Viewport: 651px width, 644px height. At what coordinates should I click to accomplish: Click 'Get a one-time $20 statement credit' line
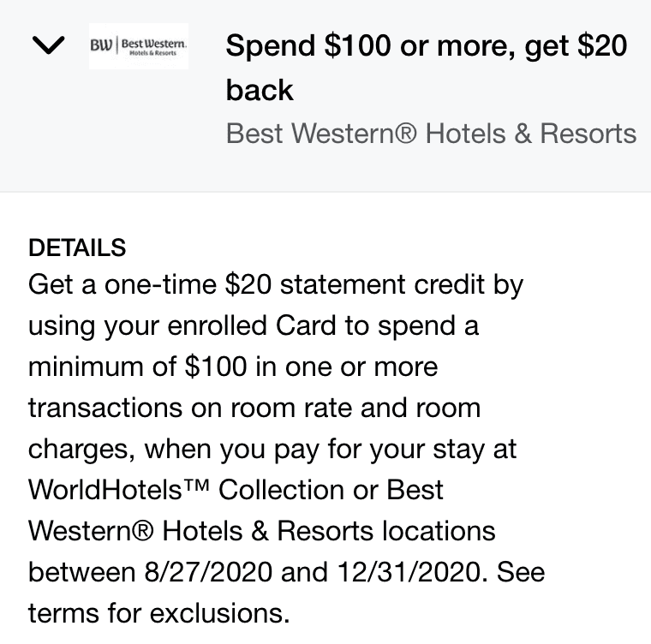[x=276, y=286]
